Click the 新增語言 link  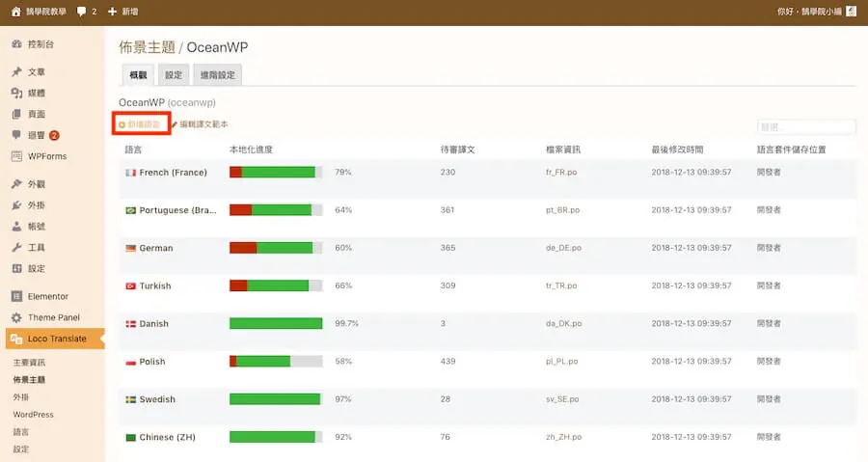[140, 124]
